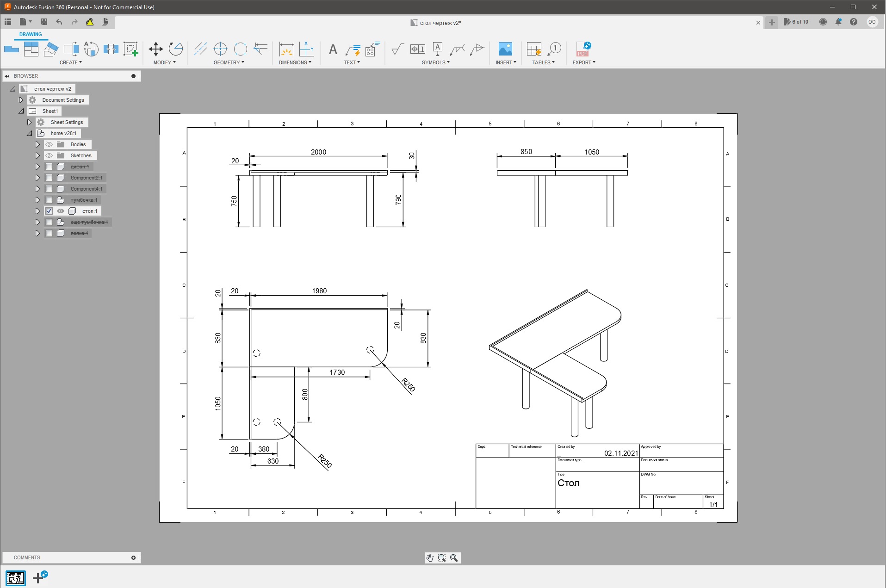This screenshot has height=588, width=886.
Task: Undo the last action
Action: pyautogui.click(x=59, y=22)
